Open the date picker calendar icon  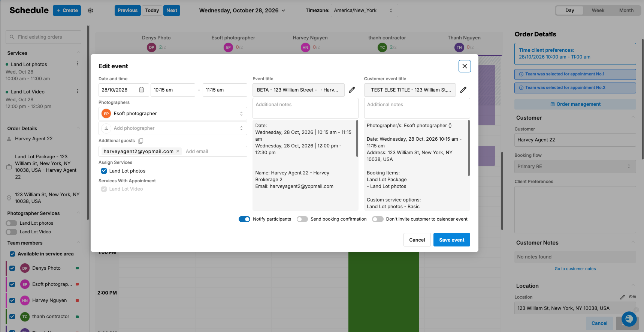point(142,90)
